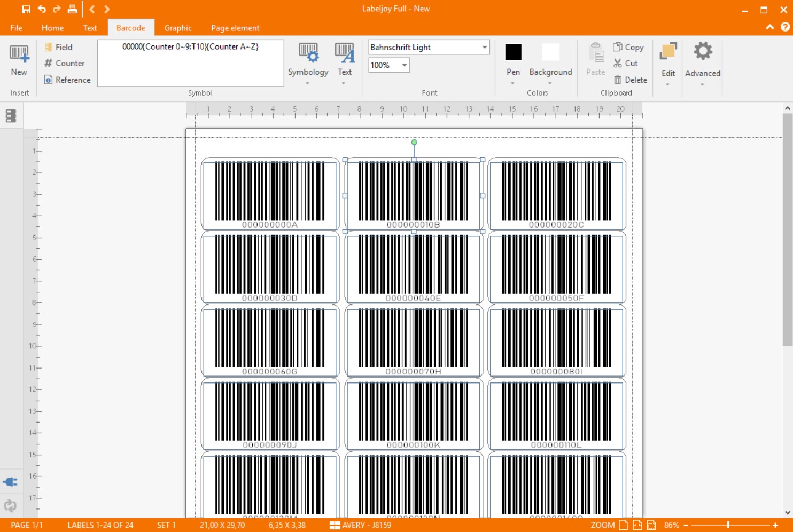Copy the selected element
The image size is (793, 532).
(628, 47)
